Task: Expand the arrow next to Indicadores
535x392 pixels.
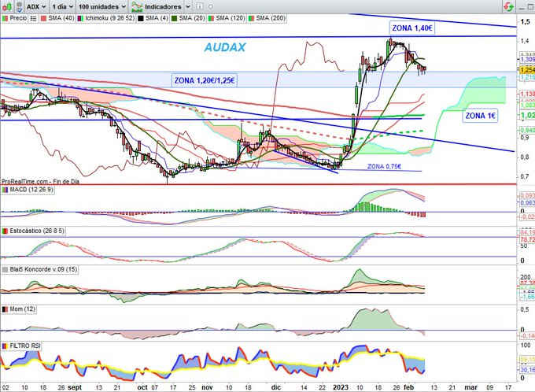Action: (x=188, y=7)
